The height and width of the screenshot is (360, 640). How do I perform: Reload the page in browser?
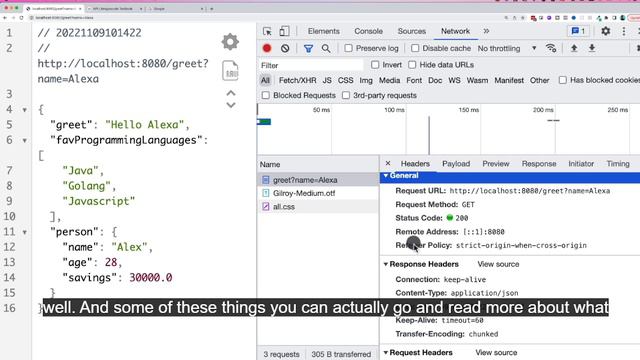21,18
